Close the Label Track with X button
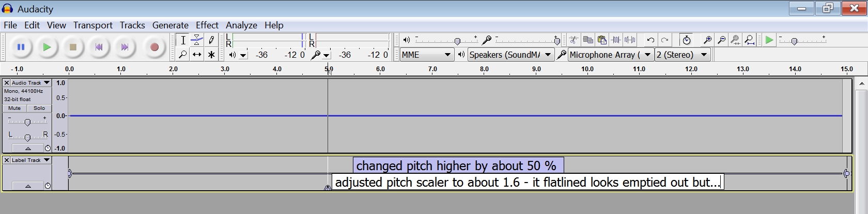This screenshot has width=868, height=214. pyautogui.click(x=7, y=160)
